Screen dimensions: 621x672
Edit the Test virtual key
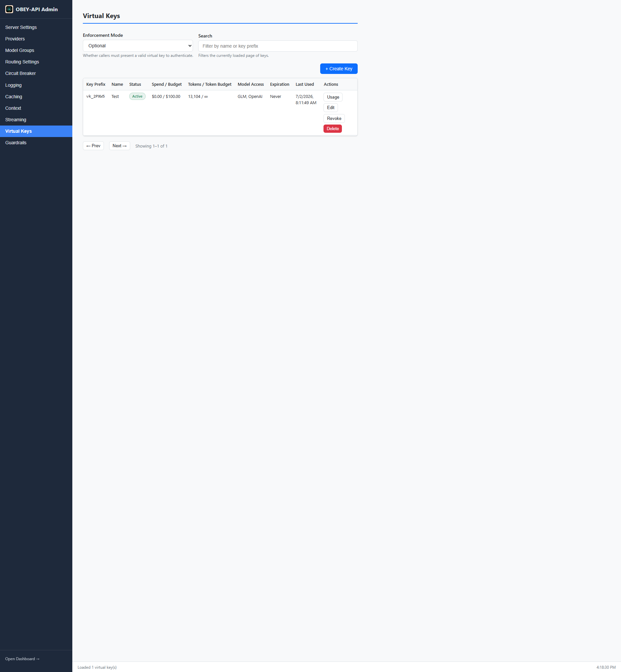tap(331, 107)
